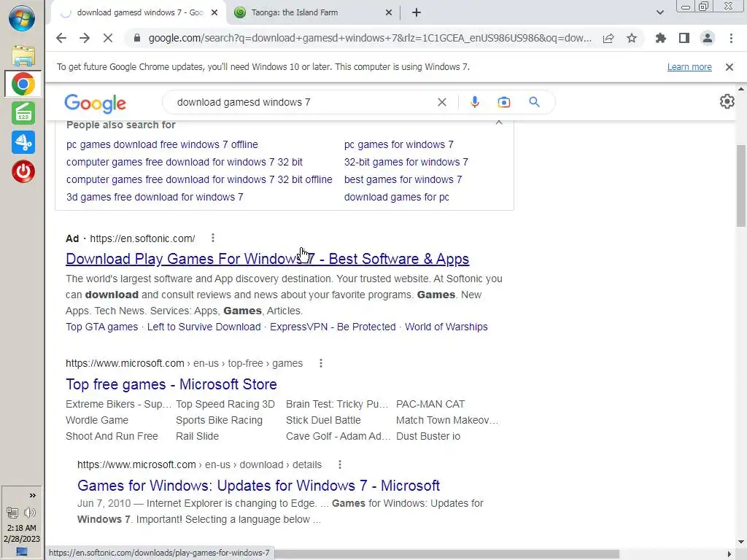
Task: Collapse the People also search for box
Action: tap(499, 122)
